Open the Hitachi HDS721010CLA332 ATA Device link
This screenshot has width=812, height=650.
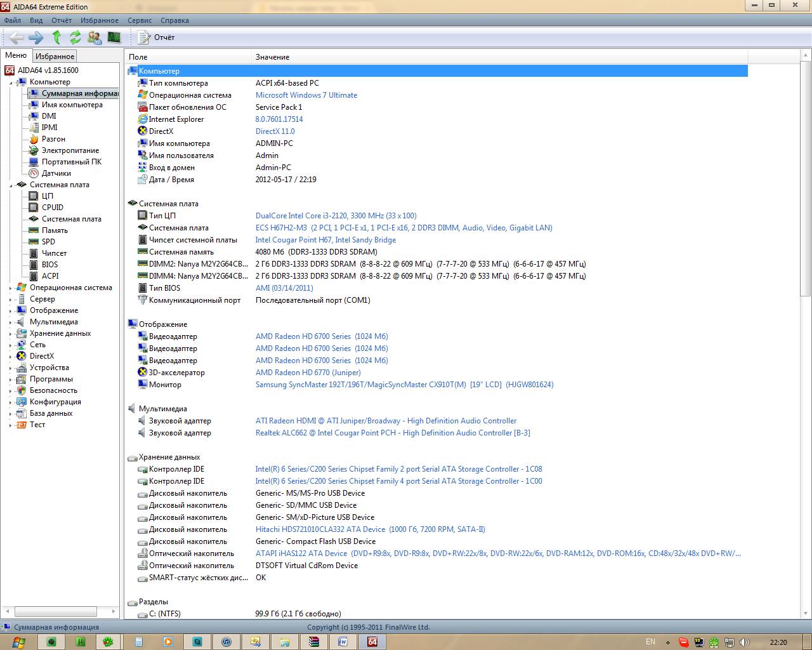(370, 529)
